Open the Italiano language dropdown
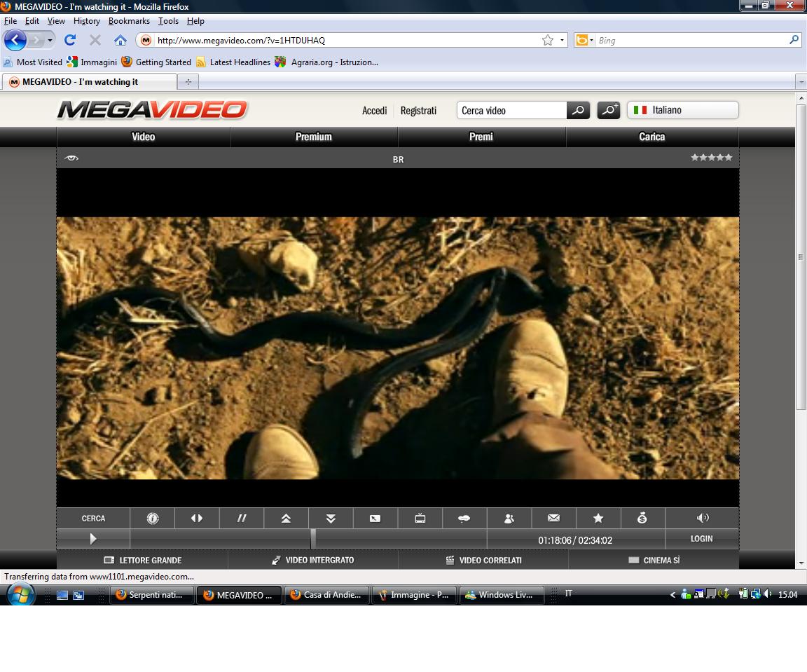Screen dimensions: 807x672 click(x=682, y=110)
